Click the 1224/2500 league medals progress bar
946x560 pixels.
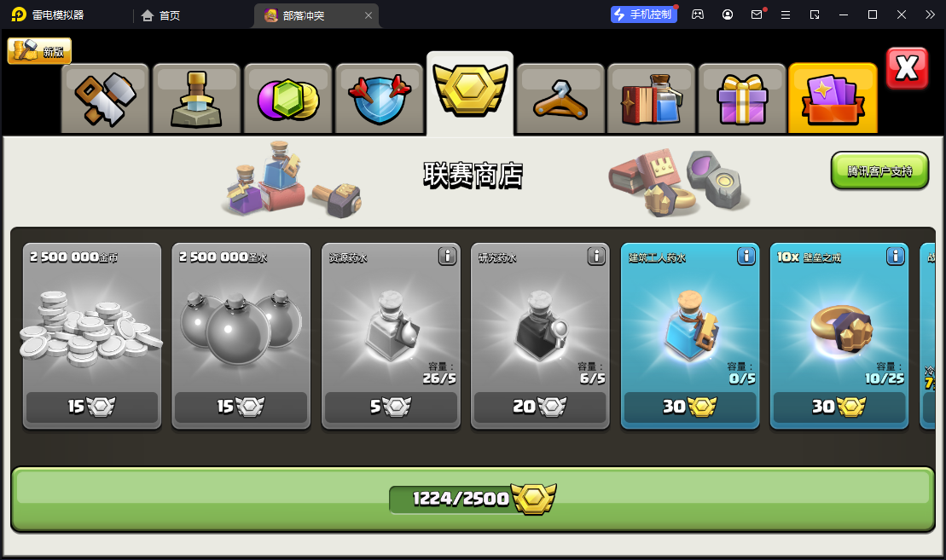click(x=473, y=499)
